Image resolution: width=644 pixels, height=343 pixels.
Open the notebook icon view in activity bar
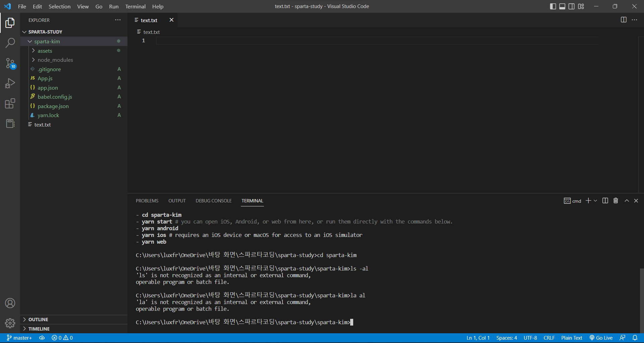pos(10,124)
